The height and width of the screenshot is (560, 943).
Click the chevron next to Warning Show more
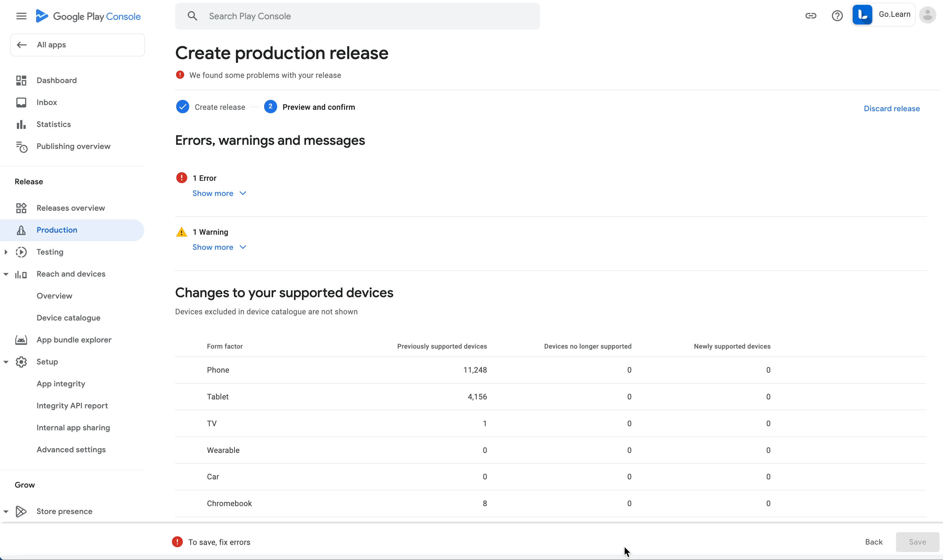point(243,247)
